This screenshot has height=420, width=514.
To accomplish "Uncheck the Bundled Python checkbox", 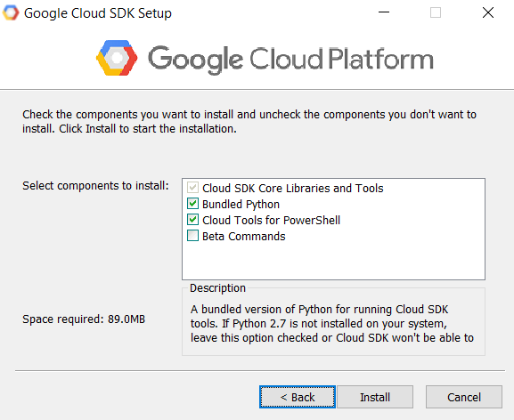I will [192, 204].
